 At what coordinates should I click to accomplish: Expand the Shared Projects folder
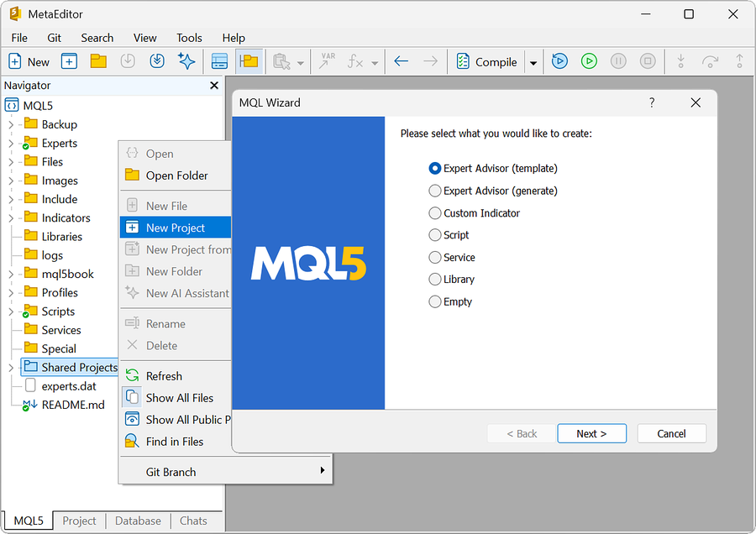11,368
